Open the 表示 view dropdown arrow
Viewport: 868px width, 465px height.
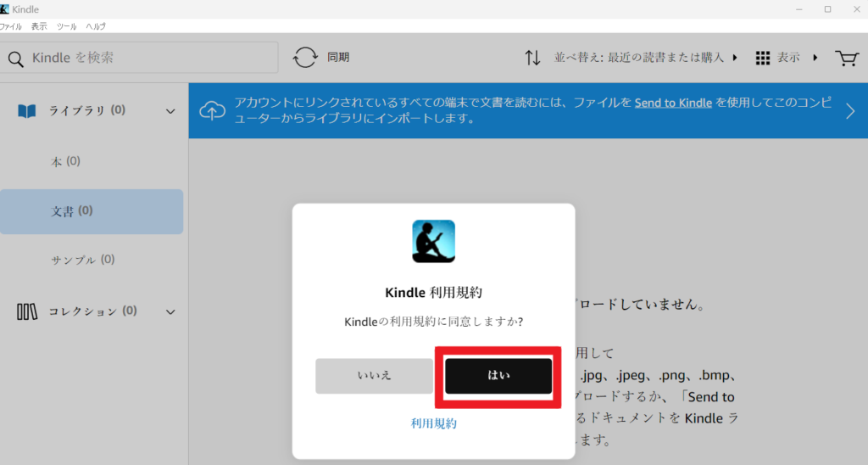coord(815,58)
